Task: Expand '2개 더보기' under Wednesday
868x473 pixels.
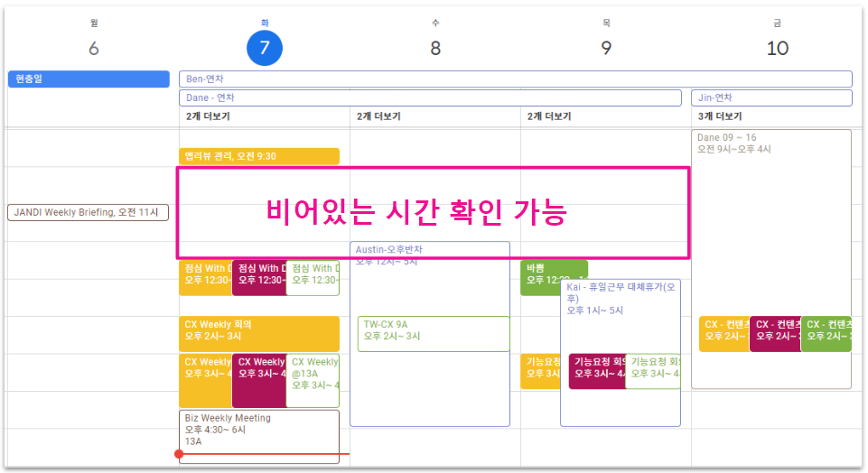Action: click(378, 116)
